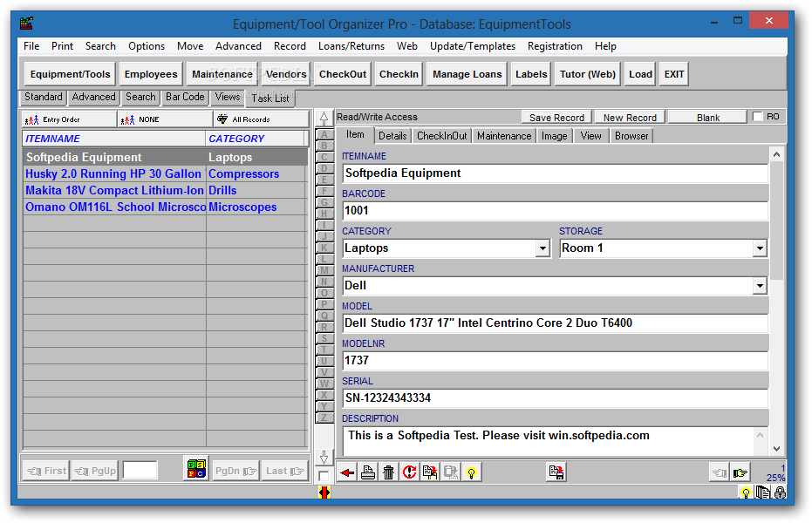Click the Blank button

pos(707,118)
